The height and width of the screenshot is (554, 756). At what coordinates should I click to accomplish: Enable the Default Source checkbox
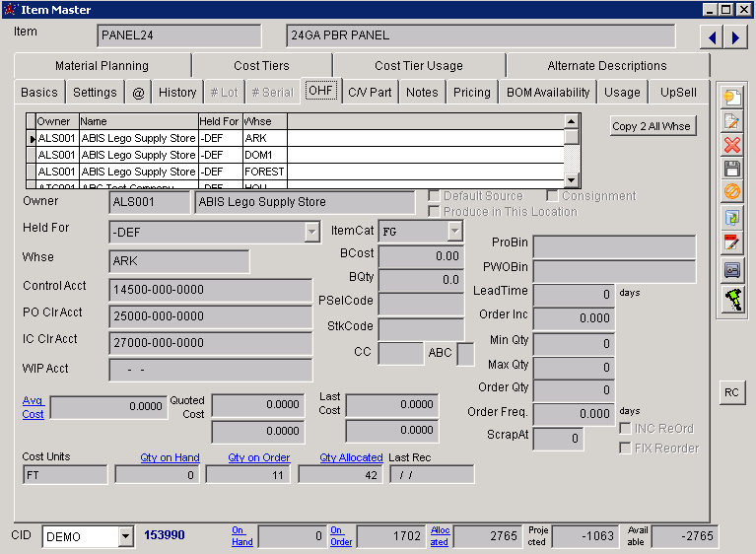pos(434,196)
